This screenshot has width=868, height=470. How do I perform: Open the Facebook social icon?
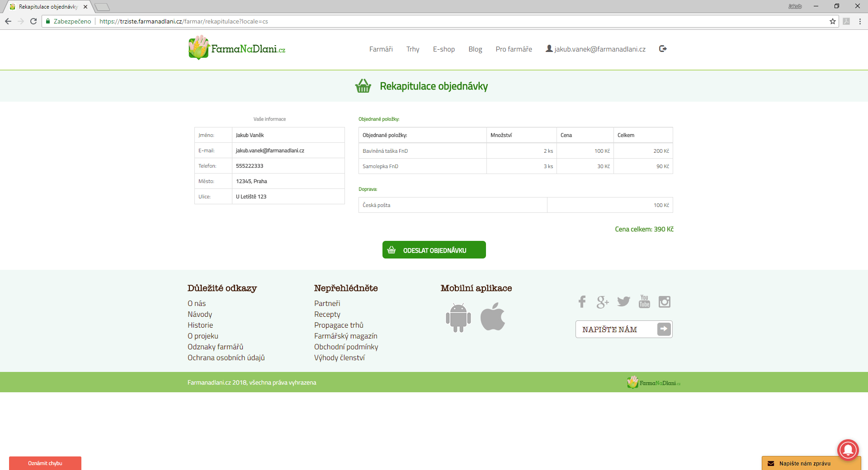tap(582, 302)
